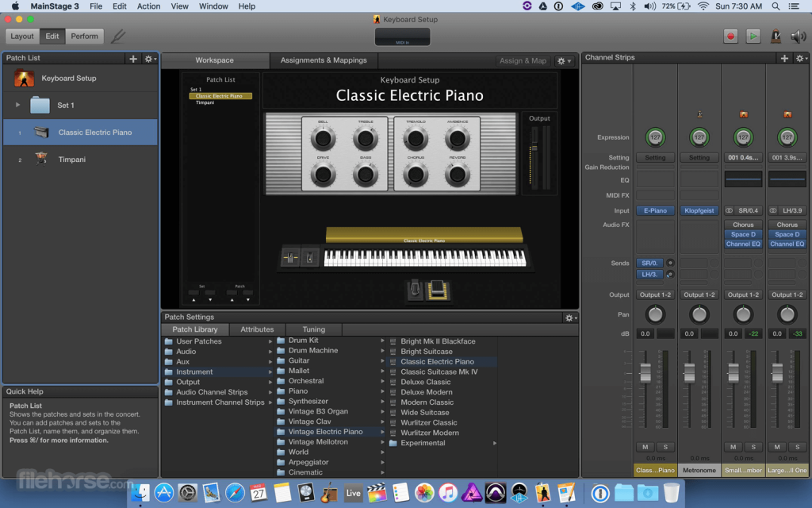The image size is (812, 508).
Task: Click the Classic Electric Piano volume fader
Action: pyautogui.click(x=645, y=372)
